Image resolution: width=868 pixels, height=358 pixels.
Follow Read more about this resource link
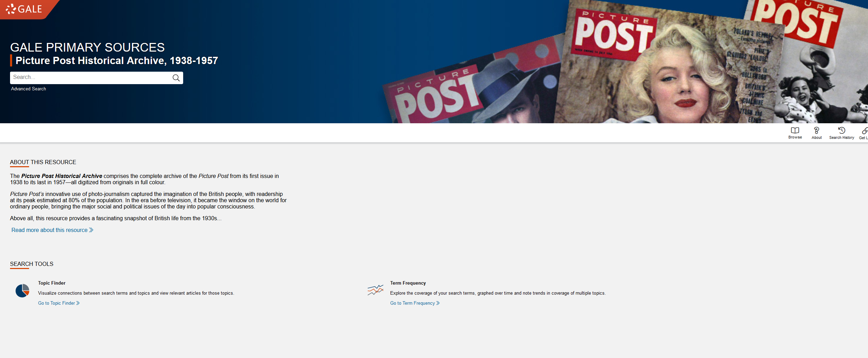point(52,230)
